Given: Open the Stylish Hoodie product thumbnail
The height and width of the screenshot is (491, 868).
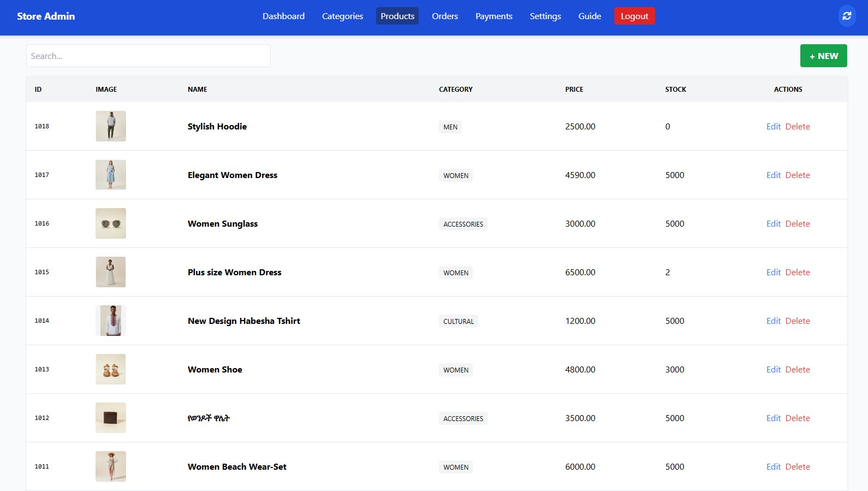Looking at the screenshot, I should [111, 126].
